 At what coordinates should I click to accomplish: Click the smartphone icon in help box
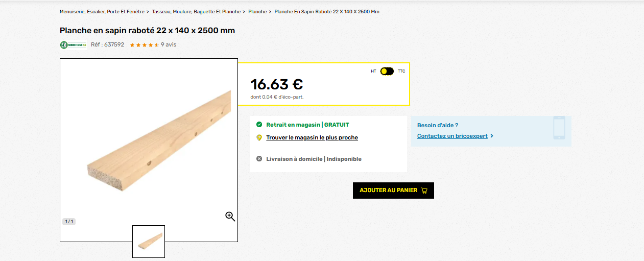[x=559, y=128]
